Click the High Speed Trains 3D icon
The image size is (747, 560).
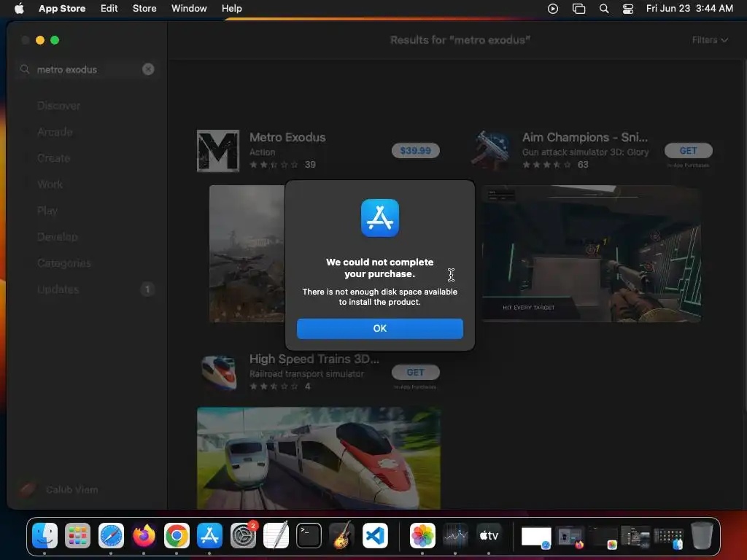[218, 373]
